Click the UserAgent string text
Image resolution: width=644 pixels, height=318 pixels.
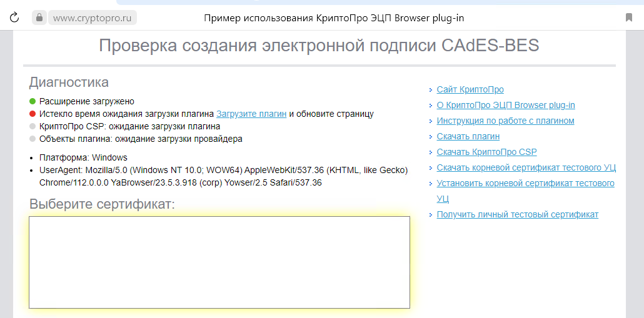pyautogui.click(x=223, y=176)
